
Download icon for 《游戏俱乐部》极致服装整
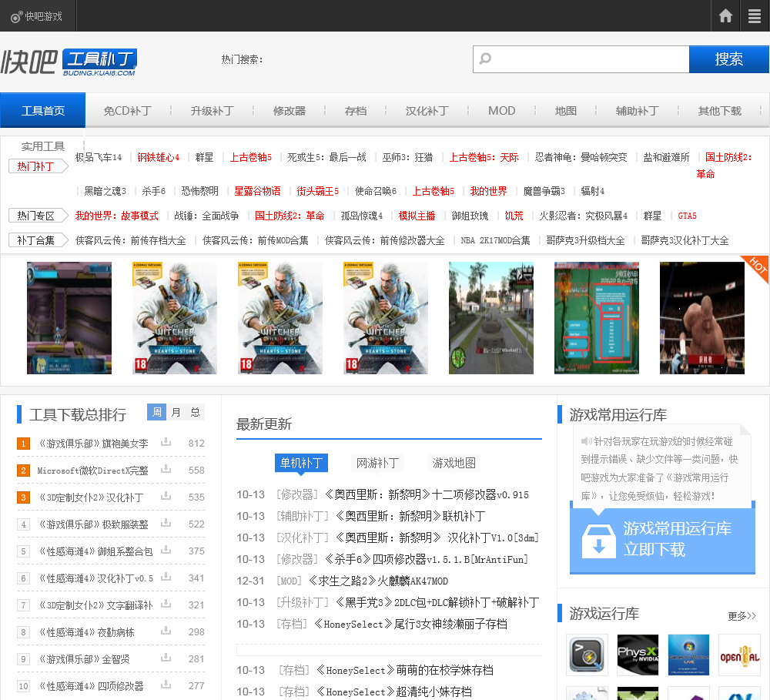click(x=166, y=523)
